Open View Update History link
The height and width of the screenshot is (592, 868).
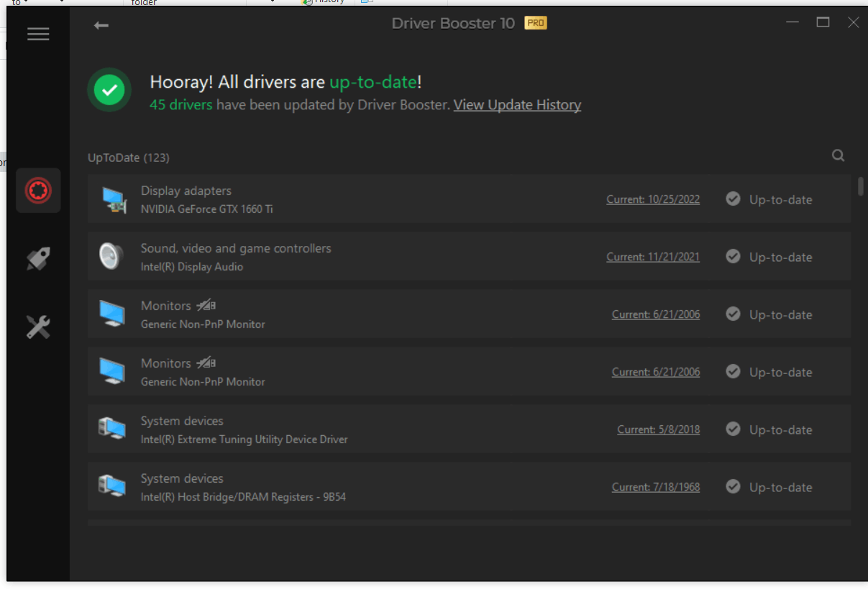click(517, 105)
